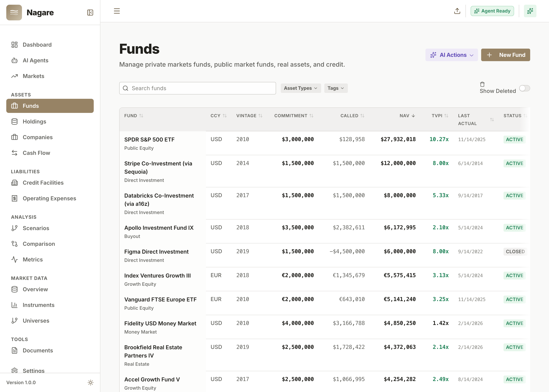Click the Instruments bar chart icon
Image resolution: width=549 pixels, height=392 pixels.
[x=15, y=305]
